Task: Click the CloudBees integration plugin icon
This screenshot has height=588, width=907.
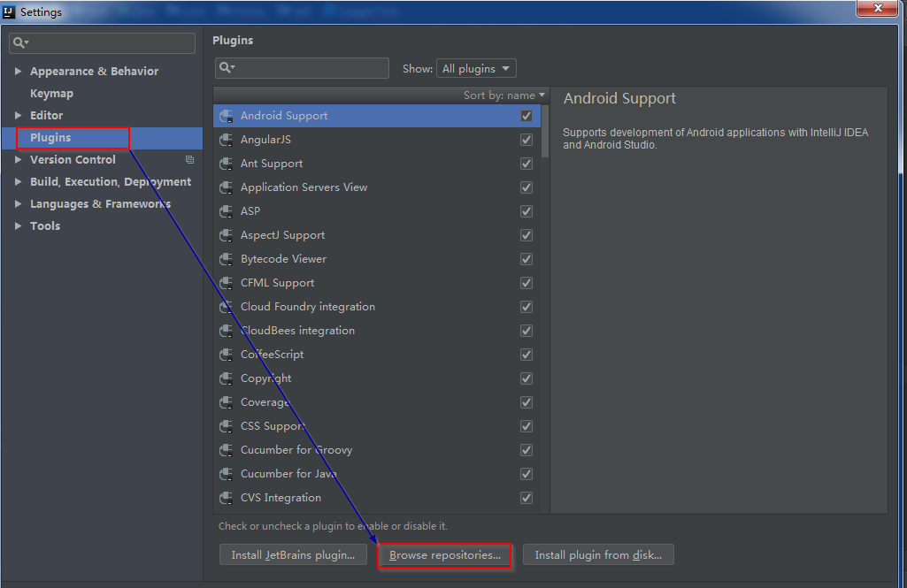Action: [x=227, y=331]
